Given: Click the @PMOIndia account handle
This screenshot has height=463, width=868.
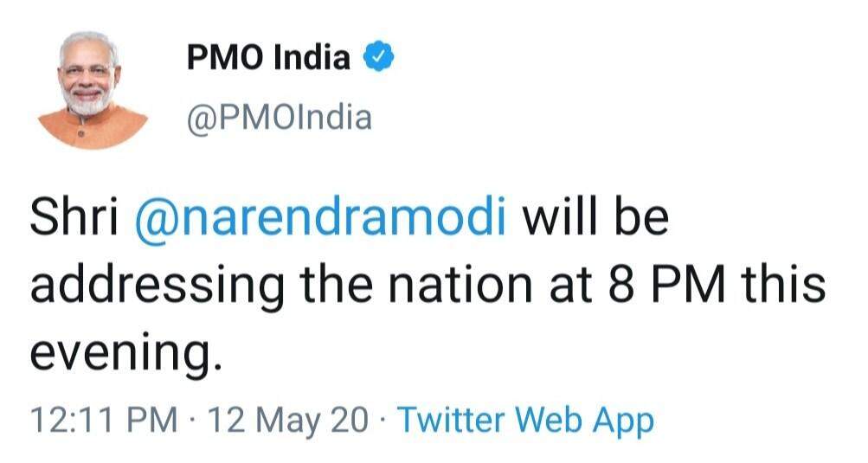Looking at the screenshot, I should (x=279, y=117).
